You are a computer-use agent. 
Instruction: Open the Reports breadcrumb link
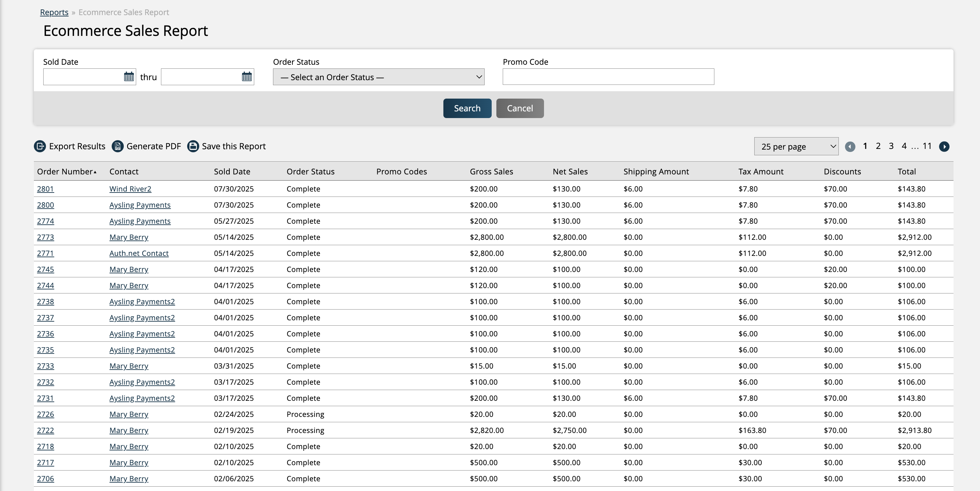[x=54, y=12]
